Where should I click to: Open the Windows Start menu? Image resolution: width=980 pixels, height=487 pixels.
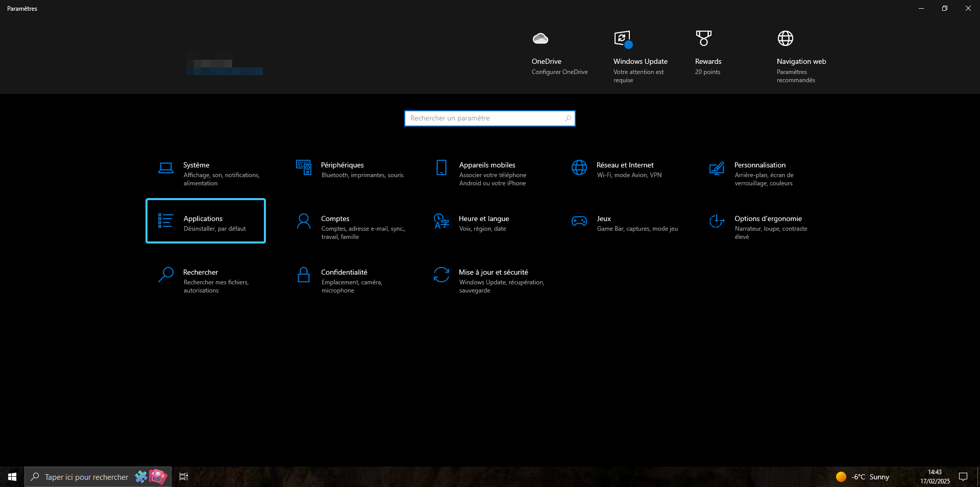pyautogui.click(x=12, y=477)
